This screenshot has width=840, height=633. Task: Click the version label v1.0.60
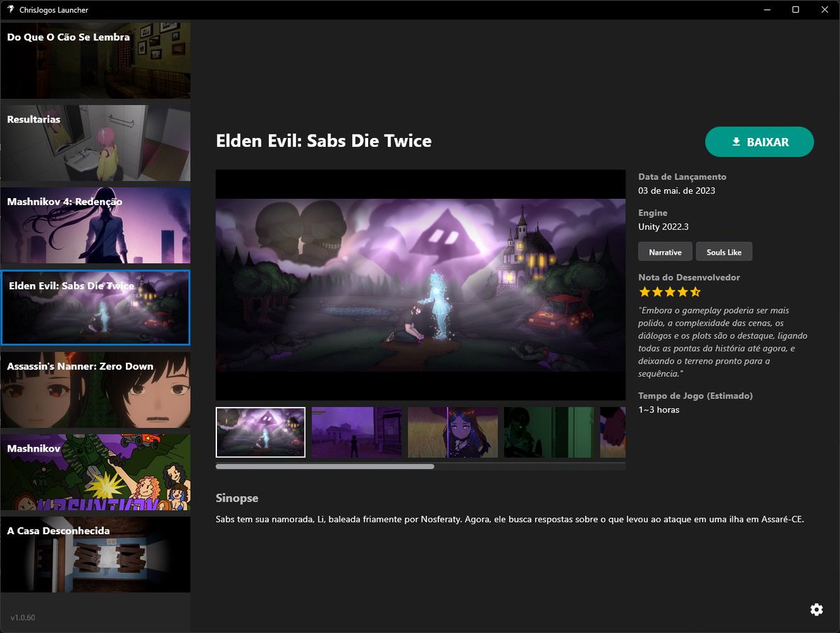[23, 618]
